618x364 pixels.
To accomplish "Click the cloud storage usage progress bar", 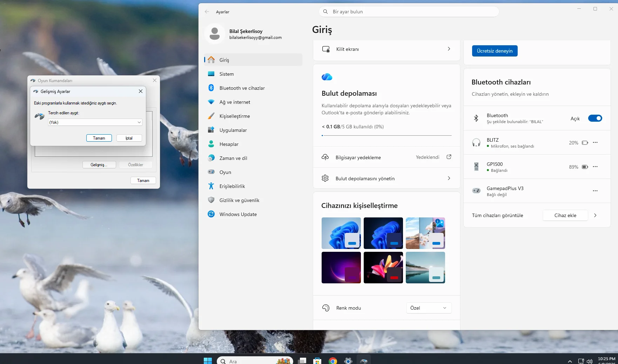I will [x=387, y=135].
